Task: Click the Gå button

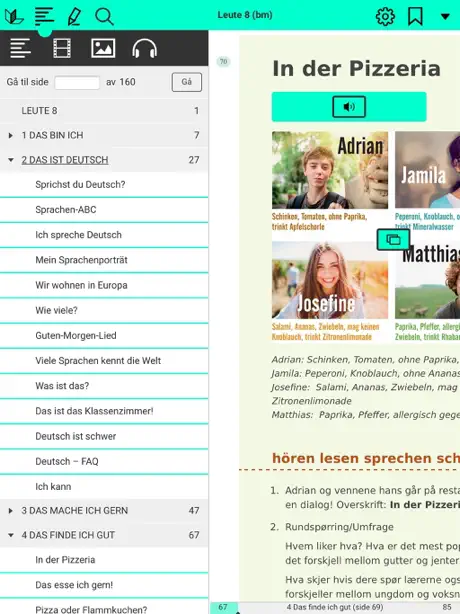Action: point(187,82)
